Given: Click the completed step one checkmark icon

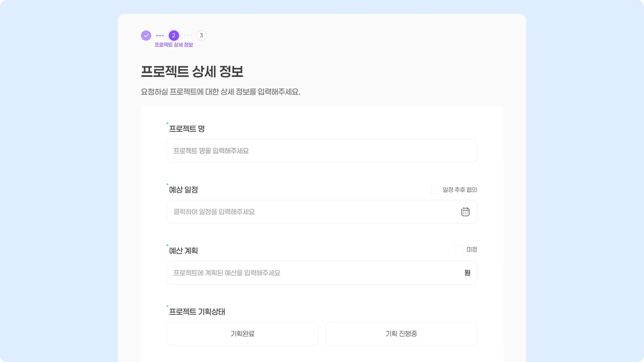Looking at the screenshot, I should [146, 36].
